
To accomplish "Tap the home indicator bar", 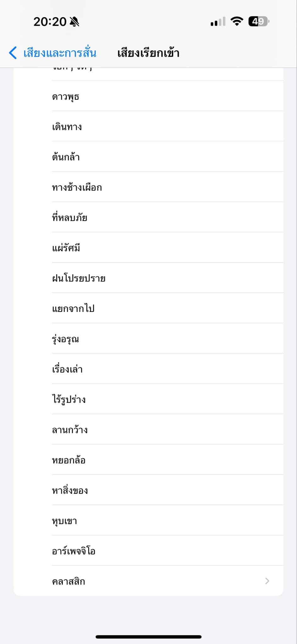I will tap(148, 637).
